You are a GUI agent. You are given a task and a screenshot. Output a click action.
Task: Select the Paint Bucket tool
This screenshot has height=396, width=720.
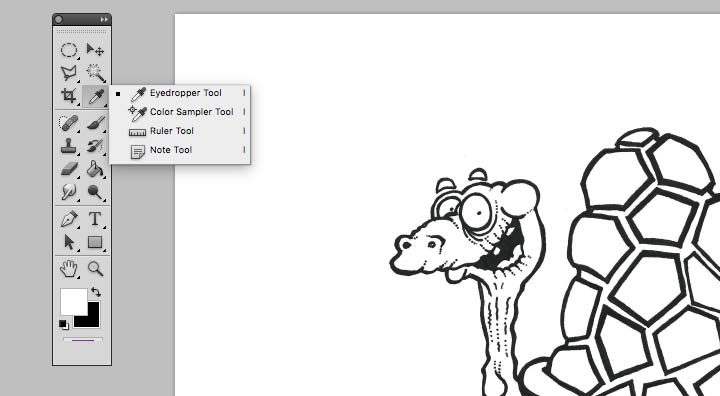pyautogui.click(x=95, y=169)
